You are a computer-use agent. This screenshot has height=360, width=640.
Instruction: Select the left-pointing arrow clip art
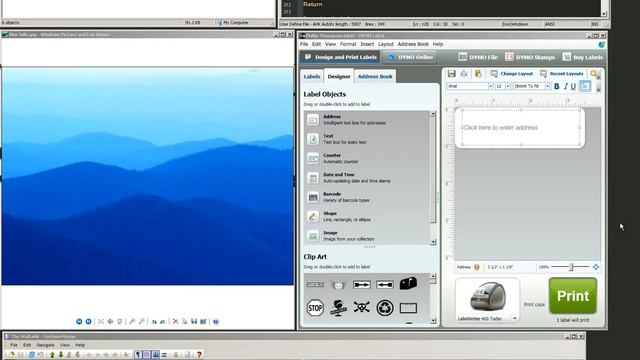(385, 284)
